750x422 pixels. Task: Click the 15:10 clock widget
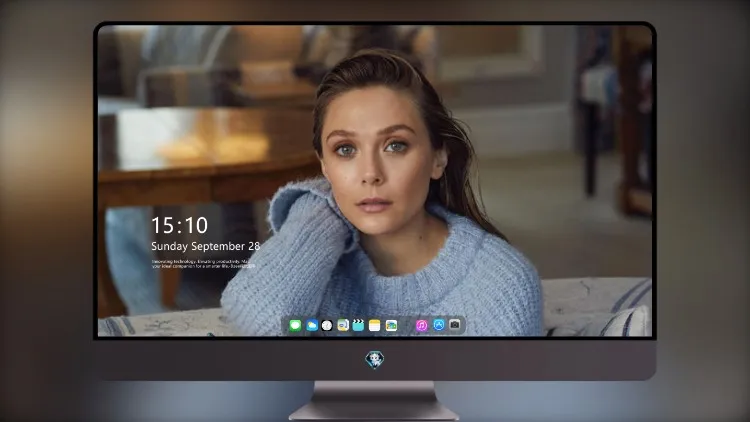click(179, 225)
